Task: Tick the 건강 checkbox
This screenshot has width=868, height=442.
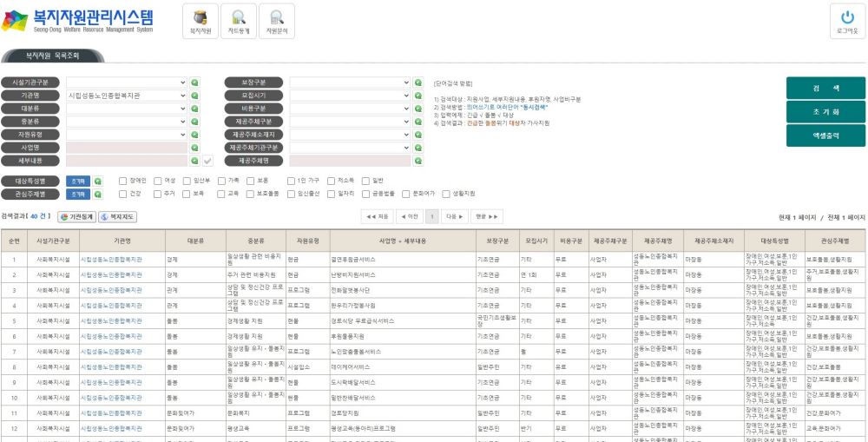Action: [122, 194]
